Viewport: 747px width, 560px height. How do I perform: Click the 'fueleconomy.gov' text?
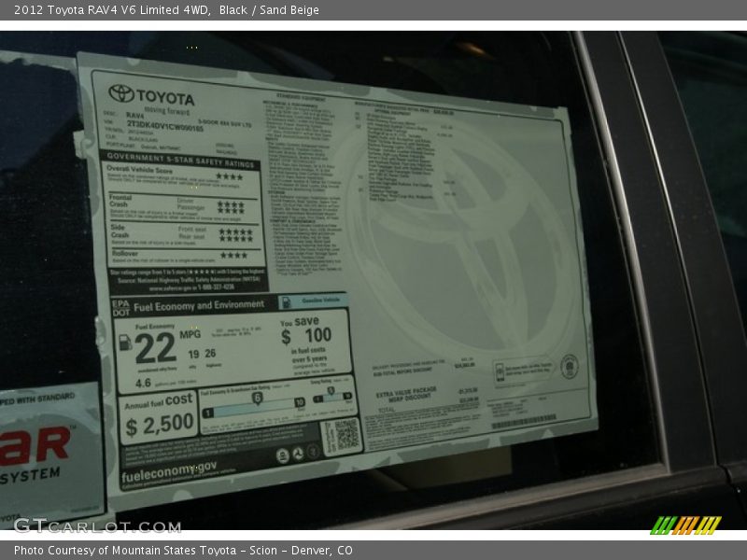coord(169,471)
